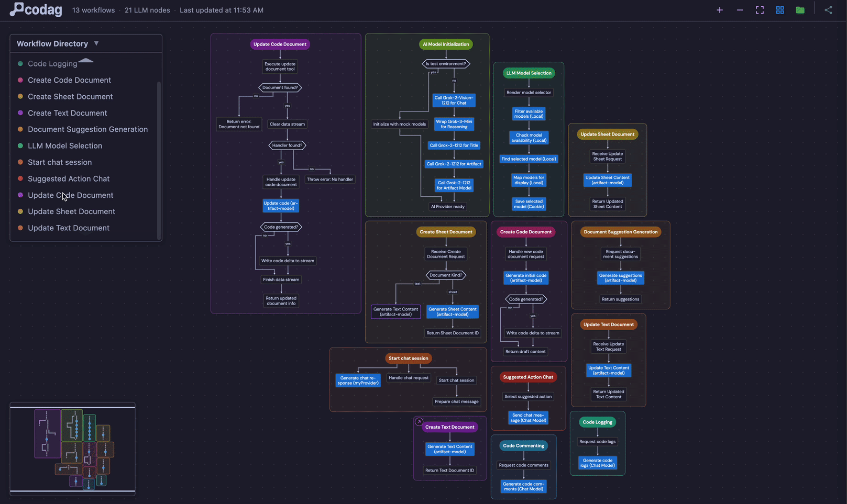Click 'Call Grok-2-1212 for Title' node
The image size is (847, 504).
[454, 145]
